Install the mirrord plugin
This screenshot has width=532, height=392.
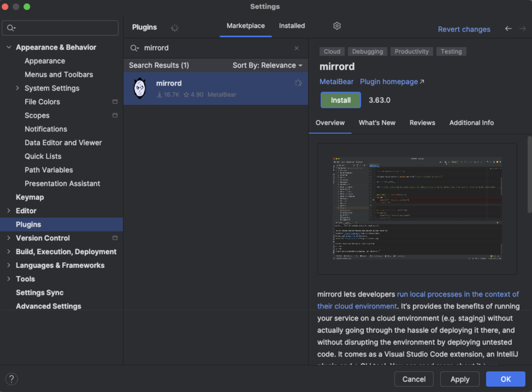341,100
